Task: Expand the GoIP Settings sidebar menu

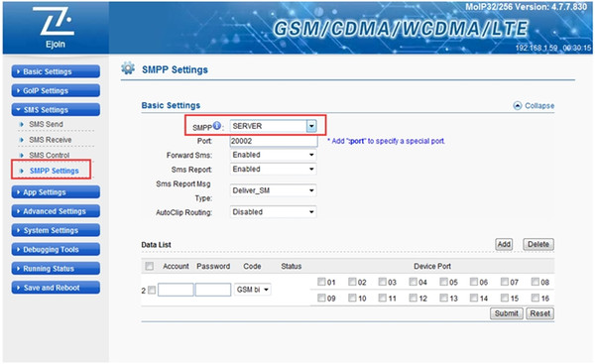Action: [x=56, y=90]
